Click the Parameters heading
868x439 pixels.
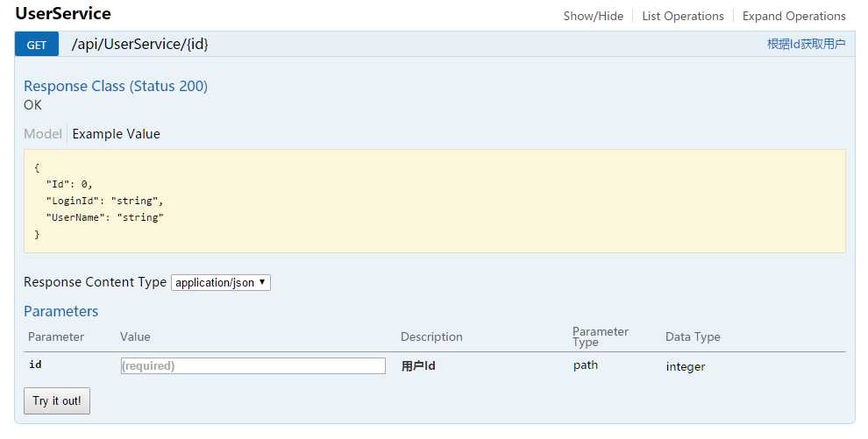(x=60, y=311)
